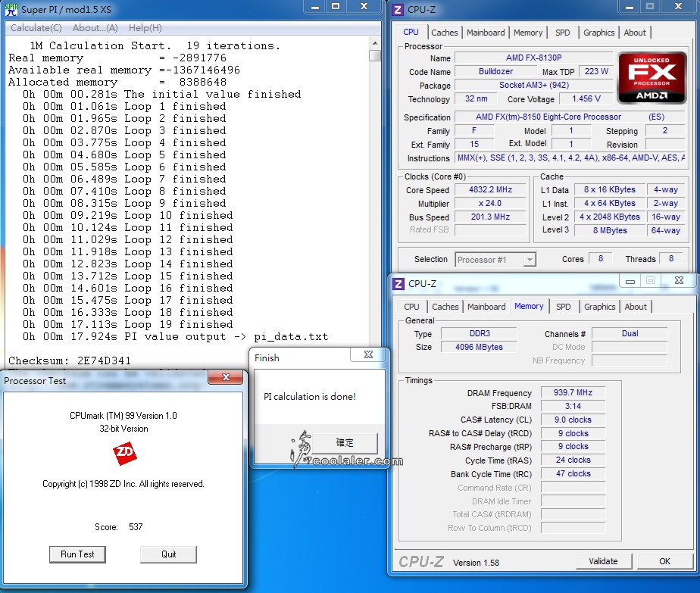The image size is (700, 593).
Task: Close the Super PI window
Action: click(x=364, y=7)
